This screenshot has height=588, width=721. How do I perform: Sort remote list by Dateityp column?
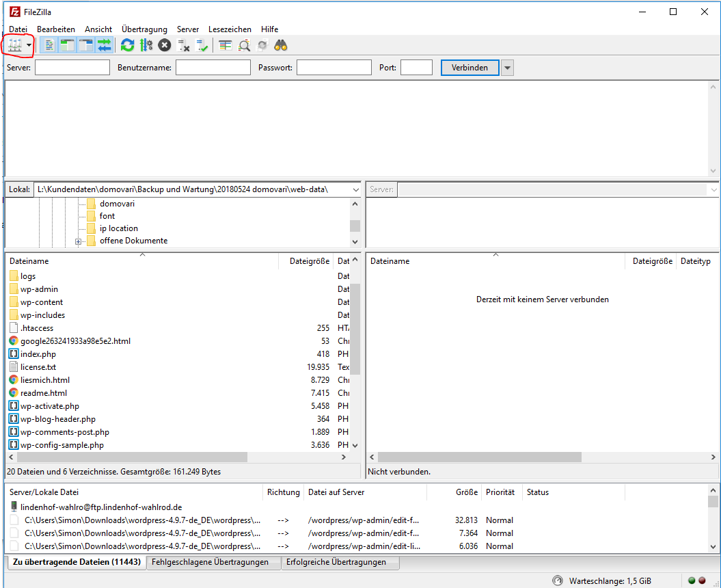coord(696,261)
